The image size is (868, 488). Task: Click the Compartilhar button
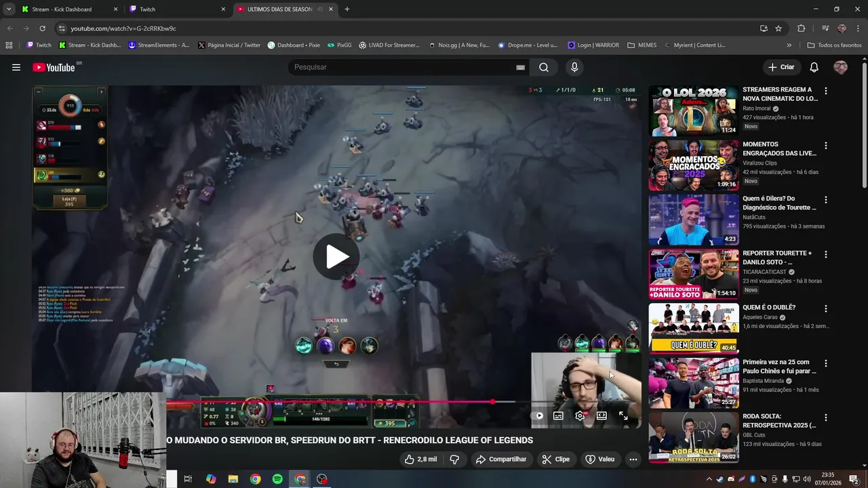501,459
